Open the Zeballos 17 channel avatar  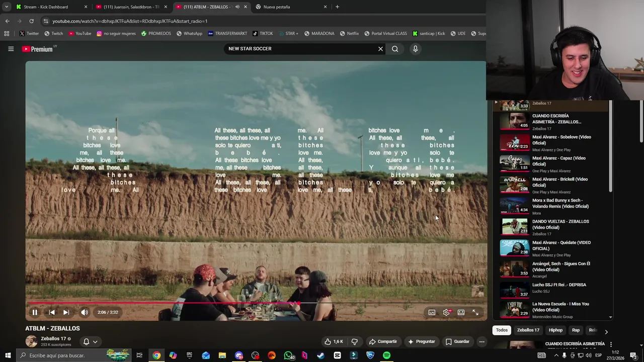tap(31, 341)
